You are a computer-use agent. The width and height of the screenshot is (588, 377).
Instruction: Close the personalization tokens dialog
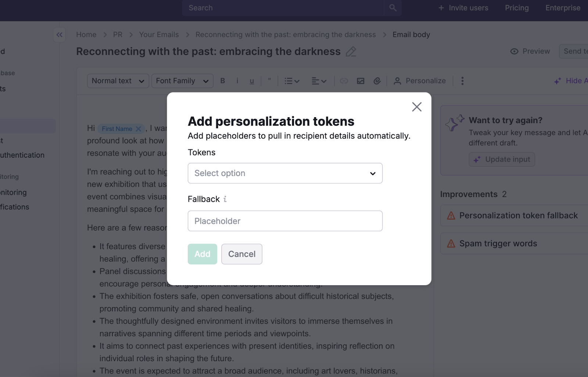[416, 107]
